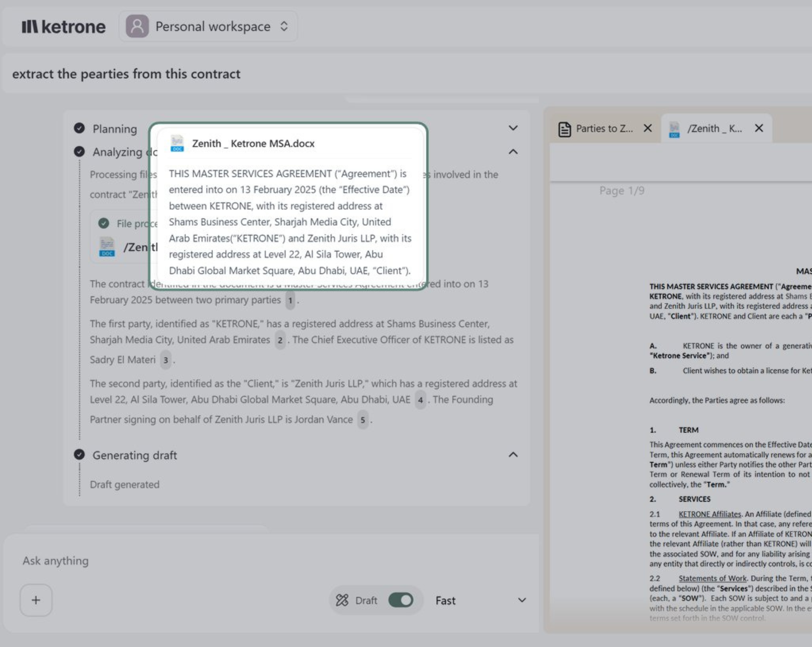Viewport: 812px width, 647px height.
Task: Click the Generating draft check icon
Action: coord(79,455)
